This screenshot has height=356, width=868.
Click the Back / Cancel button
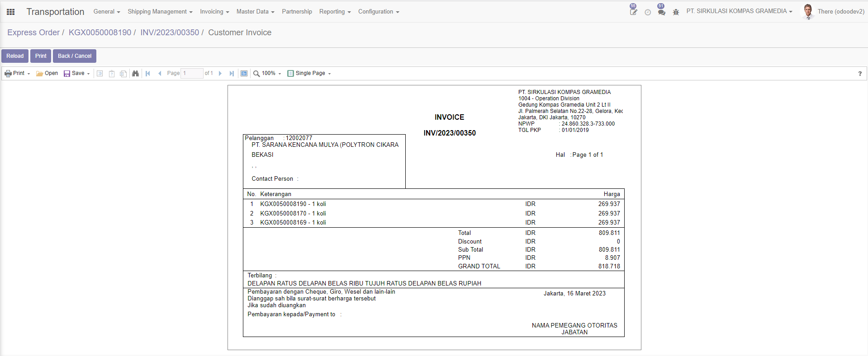(75, 56)
